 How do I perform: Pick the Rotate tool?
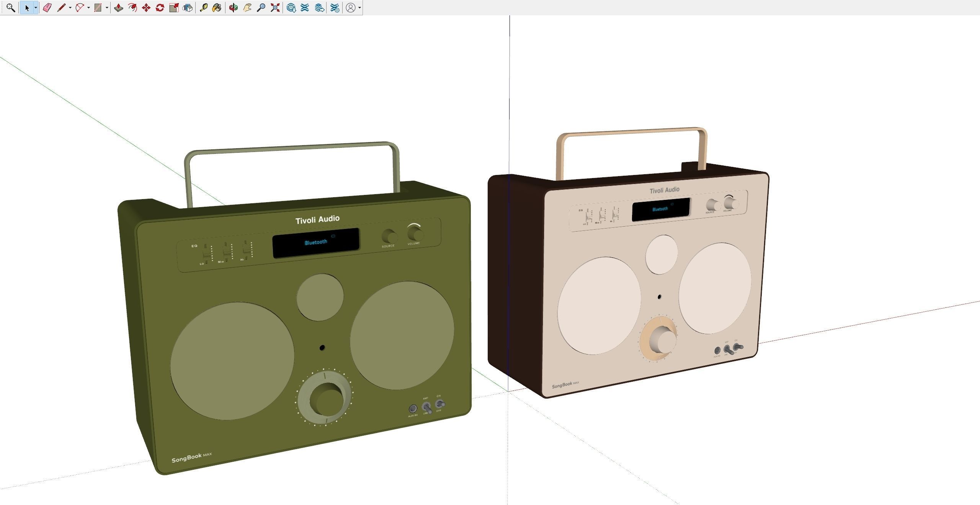point(160,7)
